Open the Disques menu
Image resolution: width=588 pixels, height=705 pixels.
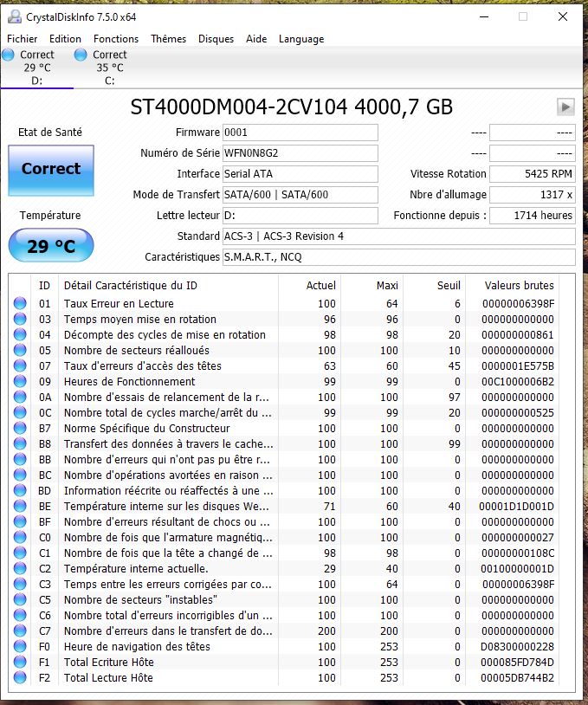coord(216,39)
